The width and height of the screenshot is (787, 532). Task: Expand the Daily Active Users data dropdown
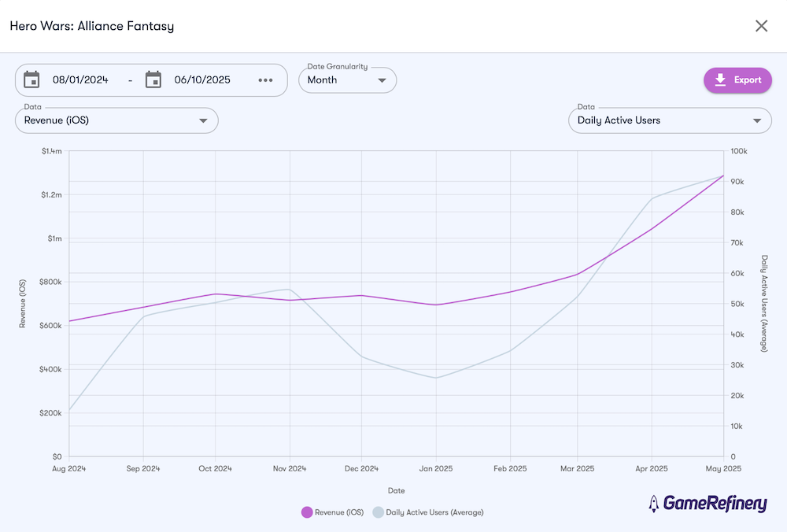pyautogui.click(x=670, y=120)
